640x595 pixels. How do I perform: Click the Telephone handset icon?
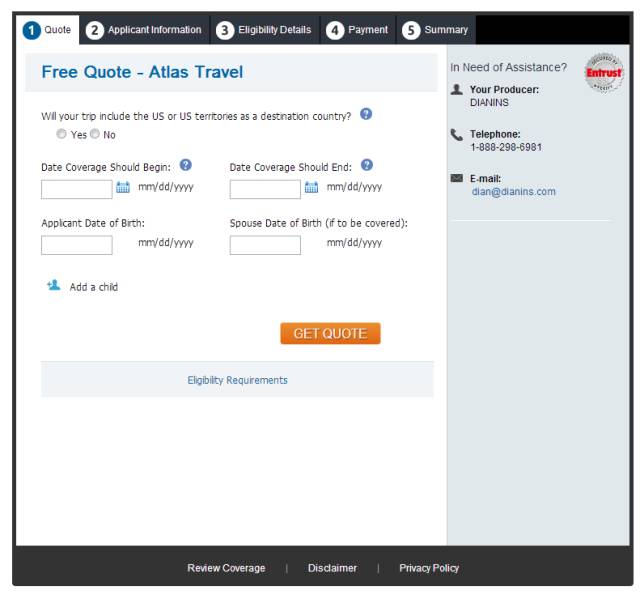coord(457,135)
